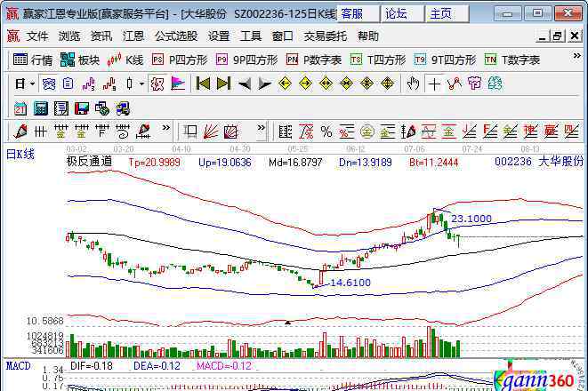The height and width of the screenshot is (391, 588).
Task: Open the 板块 sector view
Action: (80, 60)
